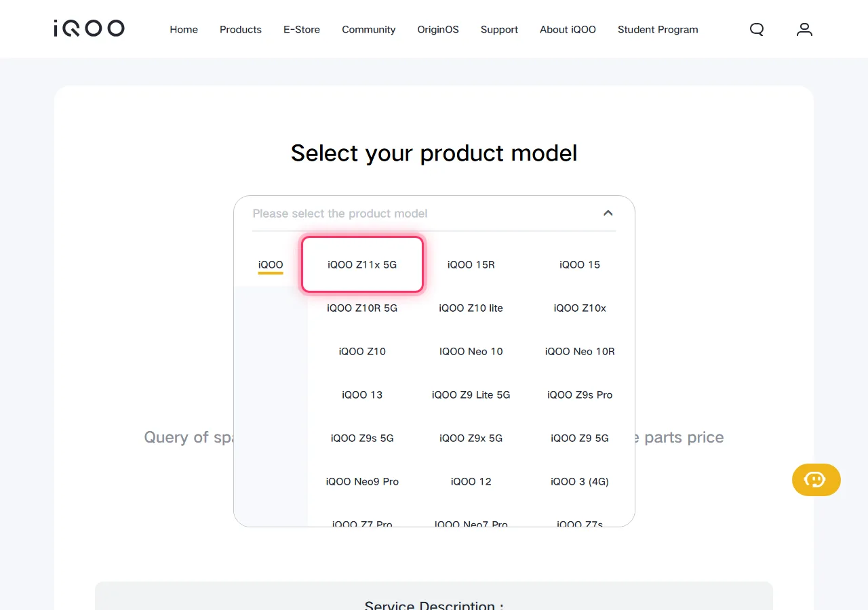Choose iQOO Z9 5G in list
This screenshot has height=610, width=868.
coord(580,438)
